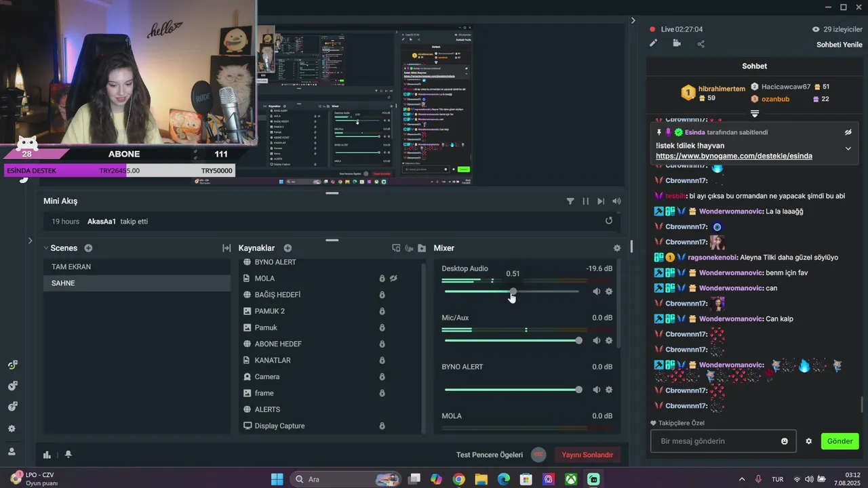Mute the Desktop Audio channel
This screenshot has height=488, width=868.
click(x=596, y=291)
